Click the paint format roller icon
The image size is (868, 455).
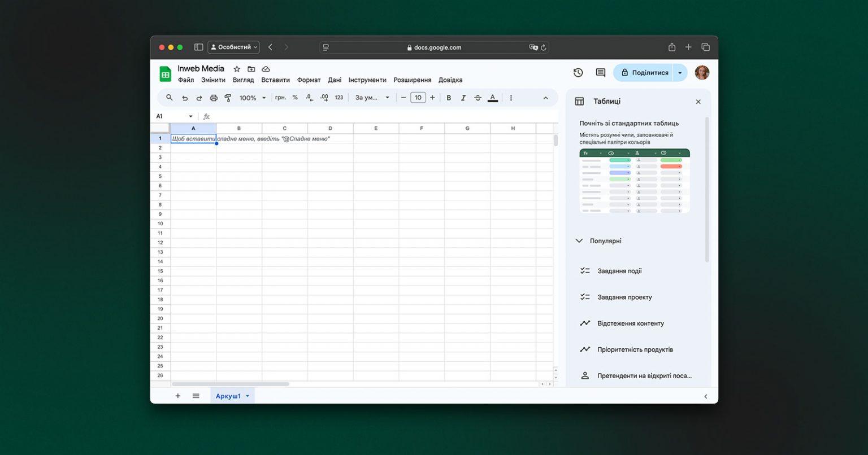(x=228, y=98)
